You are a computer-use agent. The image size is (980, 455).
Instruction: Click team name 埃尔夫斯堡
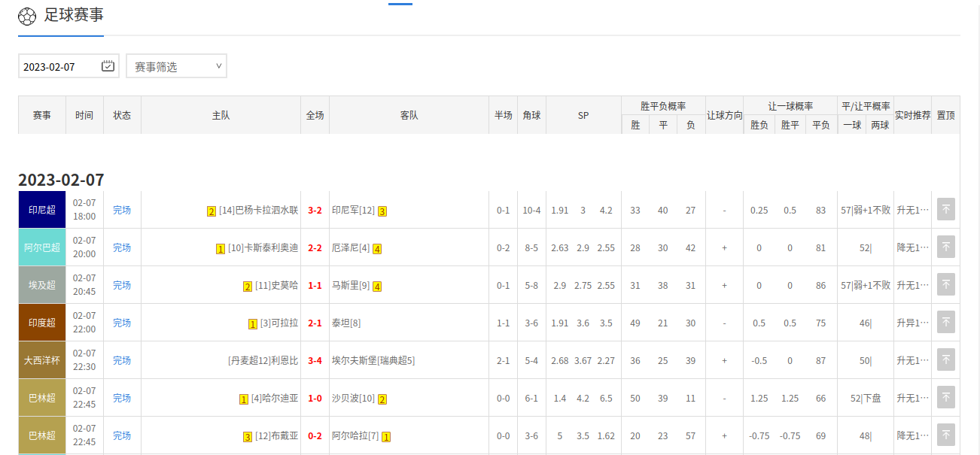click(x=354, y=361)
